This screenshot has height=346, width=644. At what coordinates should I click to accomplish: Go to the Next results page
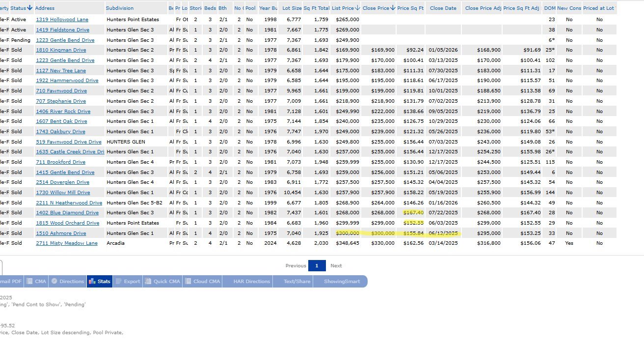pyautogui.click(x=336, y=266)
